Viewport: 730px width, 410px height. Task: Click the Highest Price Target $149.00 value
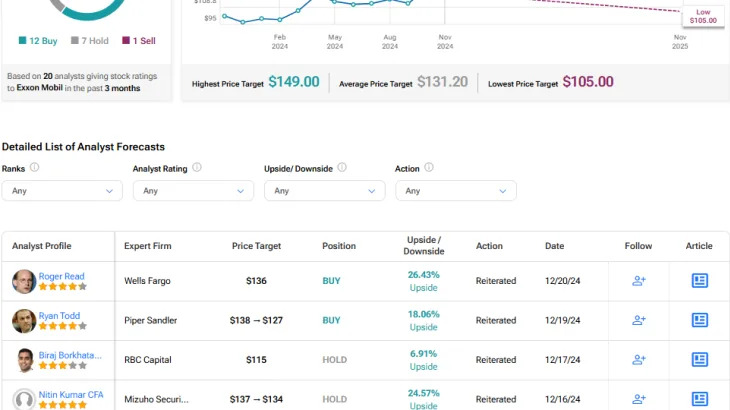pos(294,82)
